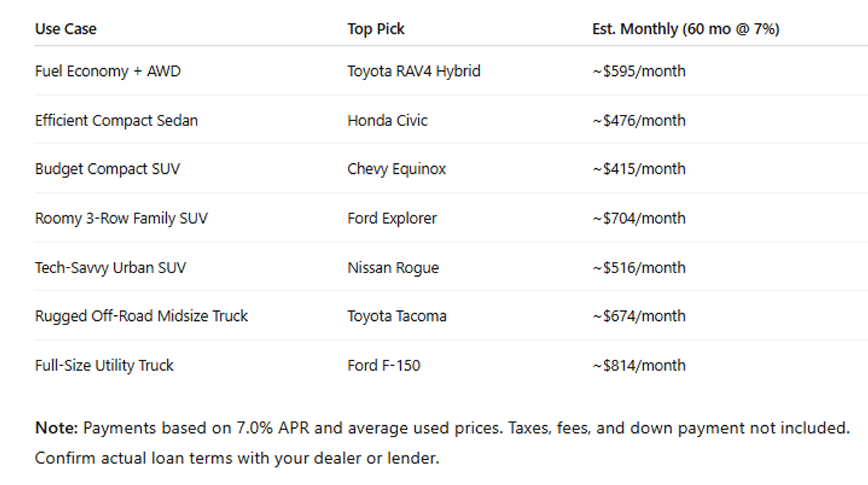Click Chevy Equinox in the table
The image size is (868, 485).
396,169
